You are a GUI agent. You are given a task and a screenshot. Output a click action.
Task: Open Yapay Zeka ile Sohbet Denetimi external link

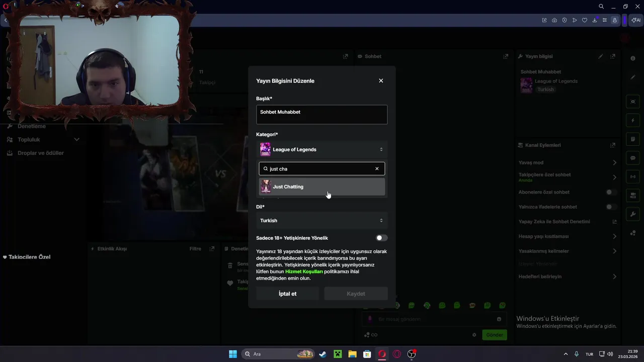(614, 222)
